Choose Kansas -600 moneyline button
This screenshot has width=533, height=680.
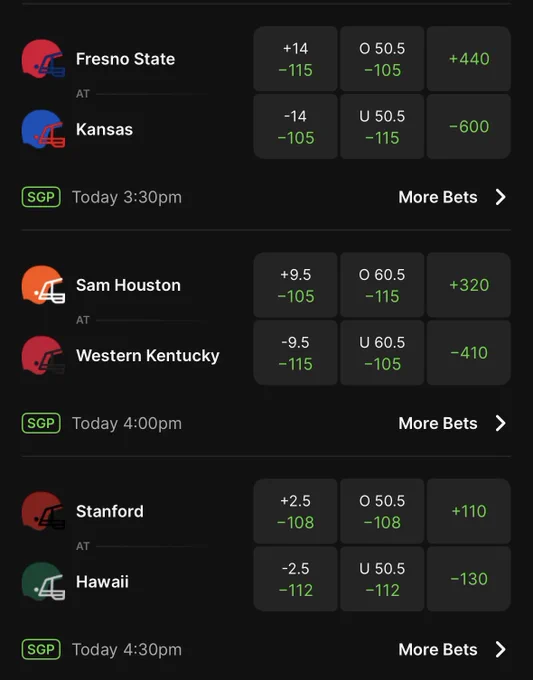[469, 126]
